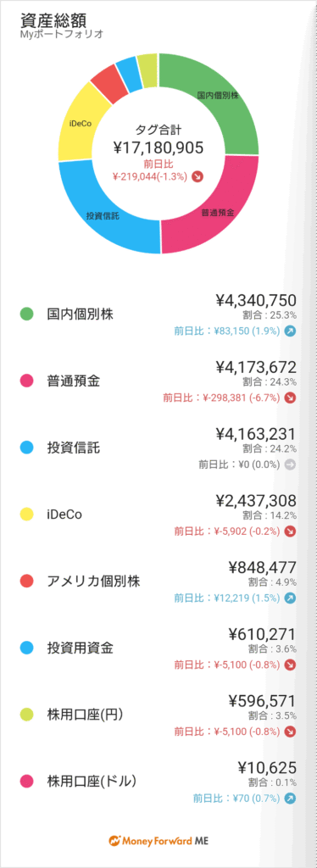The image size is (317, 868).
Task: Click the up-arrow trend icon for 国内個別株
Action: (x=290, y=331)
